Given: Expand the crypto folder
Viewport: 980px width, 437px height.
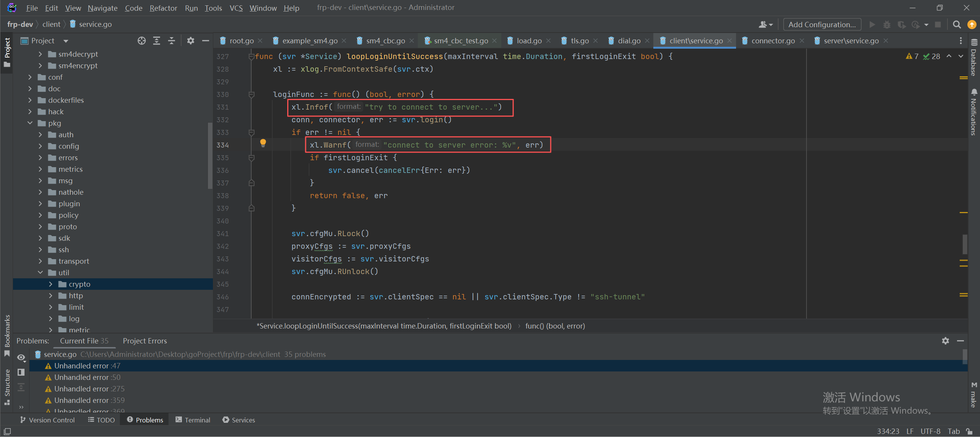Looking at the screenshot, I should 51,284.
